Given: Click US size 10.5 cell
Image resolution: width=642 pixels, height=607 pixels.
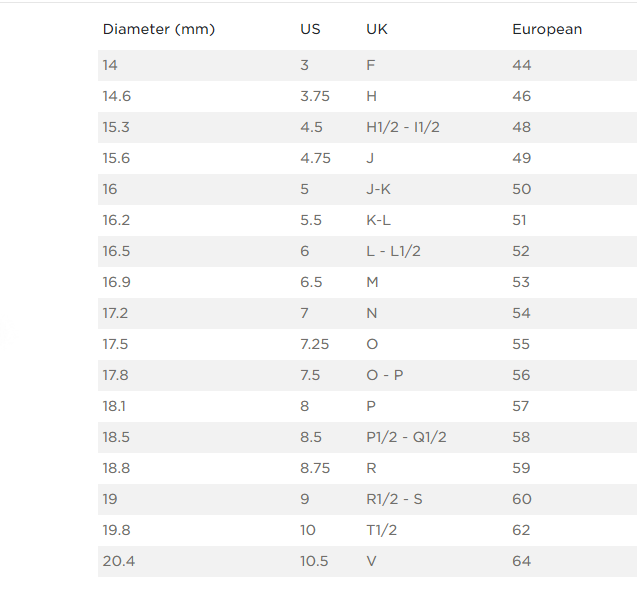Looking at the screenshot, I should pyautogui.click(x=314, y=561).
